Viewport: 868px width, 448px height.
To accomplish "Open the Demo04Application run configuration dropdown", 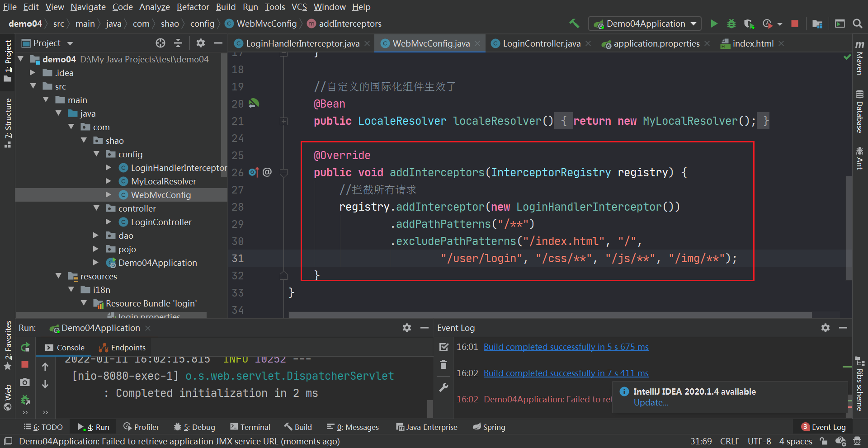I will (645, 24).
